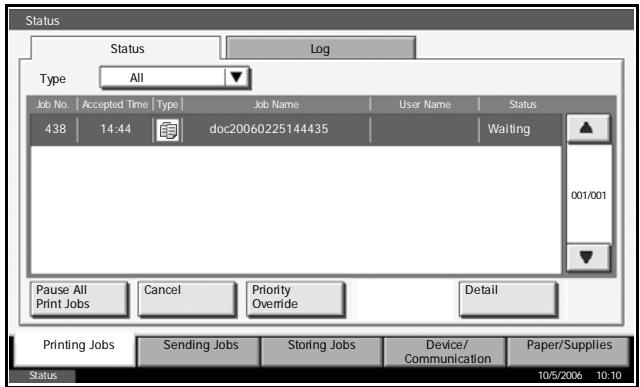
Task: Open the Device/Communication tab
Action: point(445,351)
